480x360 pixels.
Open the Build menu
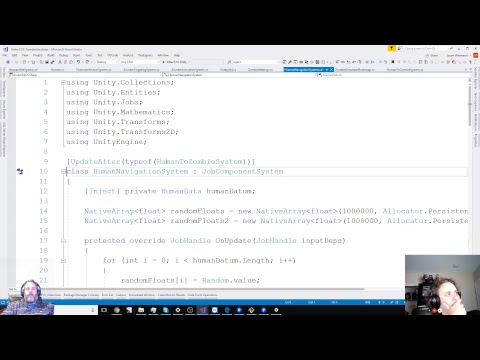(x=51, y=55)
